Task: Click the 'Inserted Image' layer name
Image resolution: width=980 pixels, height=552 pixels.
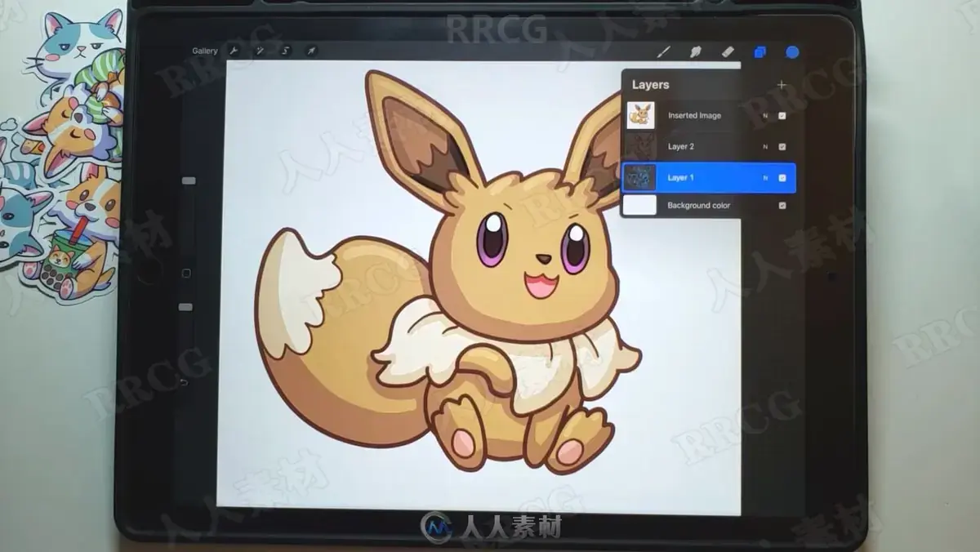Action: [694, 116]
